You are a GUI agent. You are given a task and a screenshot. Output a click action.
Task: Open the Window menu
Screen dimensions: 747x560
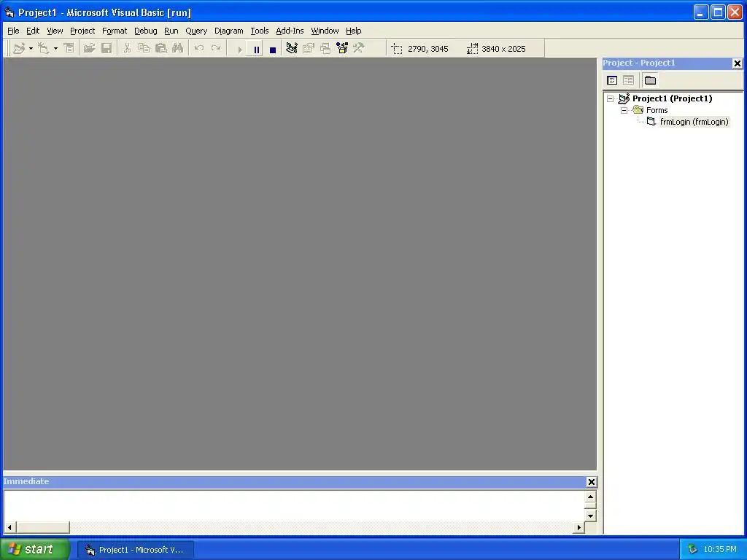coord(325,31)
